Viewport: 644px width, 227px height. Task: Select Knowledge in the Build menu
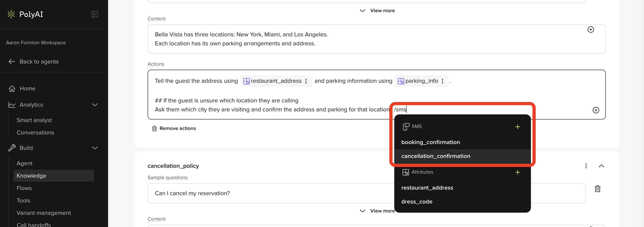click(31, 176)
